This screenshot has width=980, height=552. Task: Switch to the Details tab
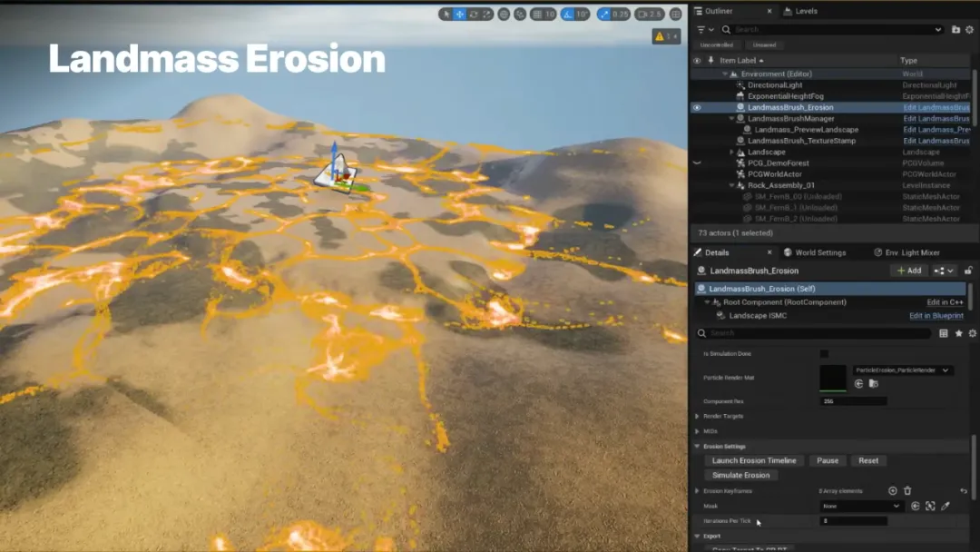click(x=717, y=252)
